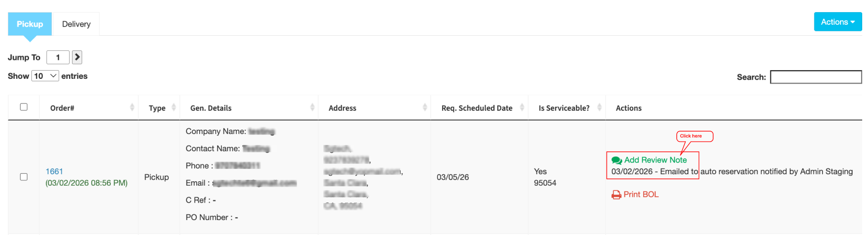Click the Jump To next arrow icon
868x235 pixels.
(x=77, y=57)
